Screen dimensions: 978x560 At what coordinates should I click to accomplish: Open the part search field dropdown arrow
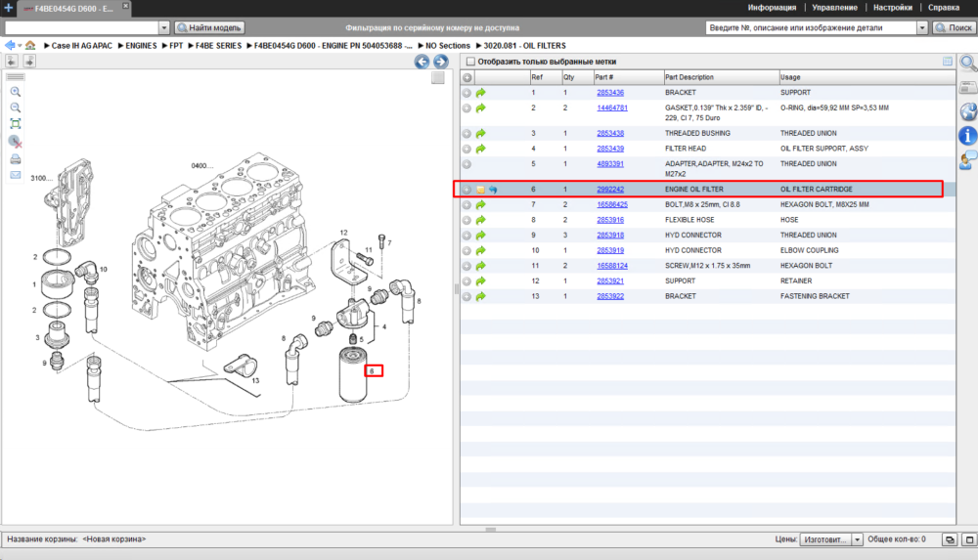[922, 27]
